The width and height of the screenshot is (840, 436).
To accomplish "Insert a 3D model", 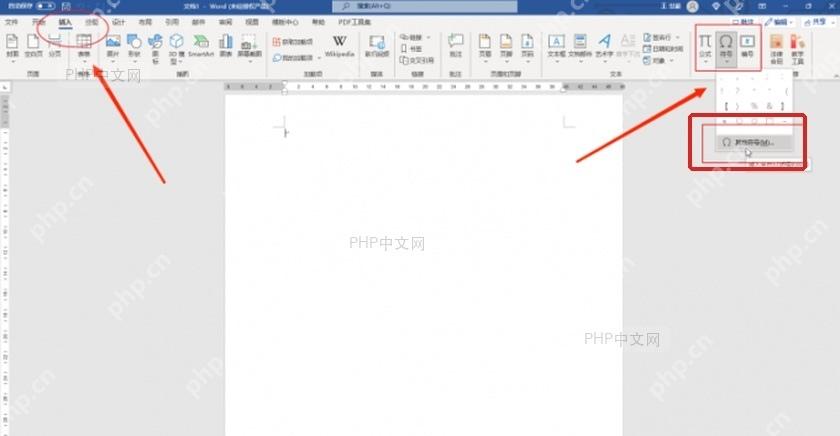I will pos(176,48).
